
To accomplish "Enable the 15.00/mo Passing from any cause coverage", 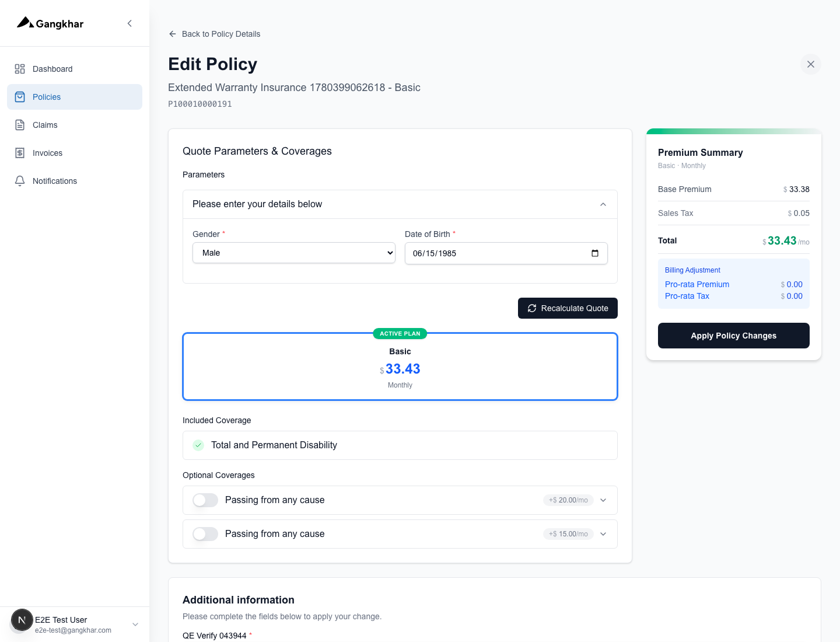I will click(205, 534).
